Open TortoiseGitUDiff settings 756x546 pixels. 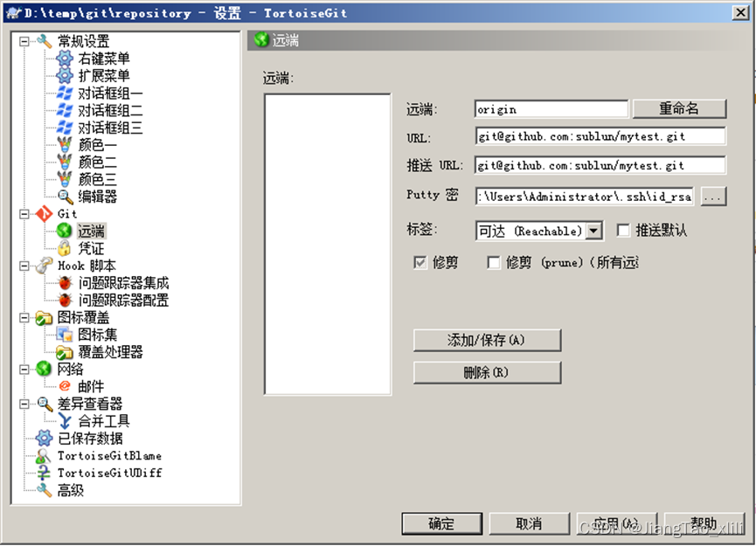click(105, 473)
